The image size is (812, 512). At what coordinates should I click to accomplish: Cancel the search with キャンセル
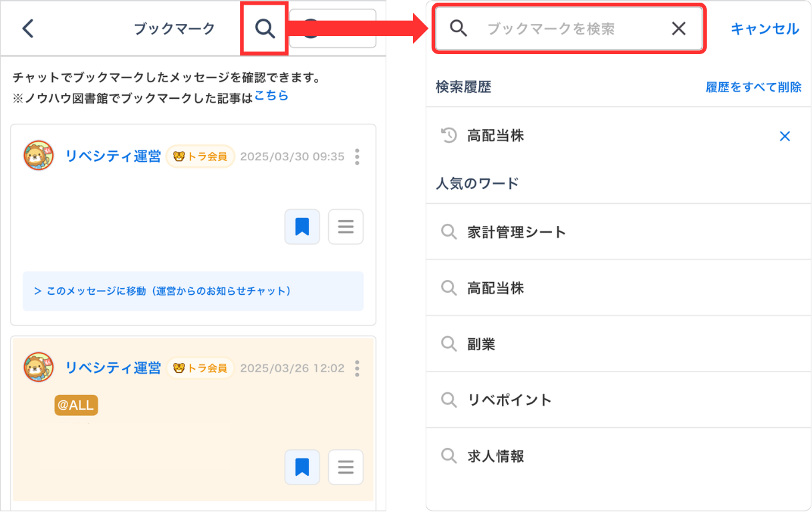point(765,29)
